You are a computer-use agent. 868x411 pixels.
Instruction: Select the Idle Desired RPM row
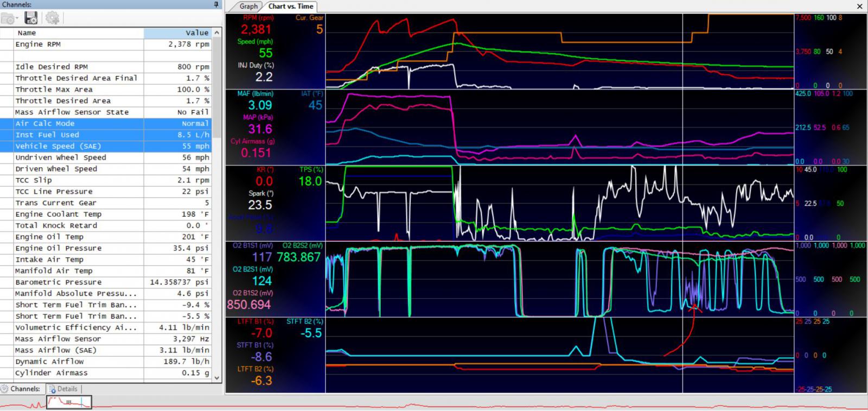click(x=106, y=67)
